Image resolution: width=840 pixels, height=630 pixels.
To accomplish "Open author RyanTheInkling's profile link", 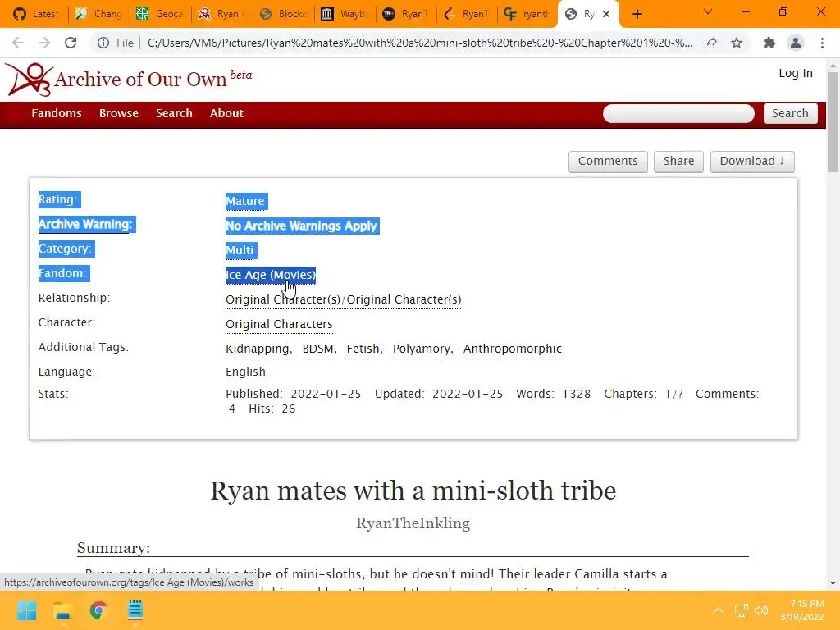I will tap(413, 523).
